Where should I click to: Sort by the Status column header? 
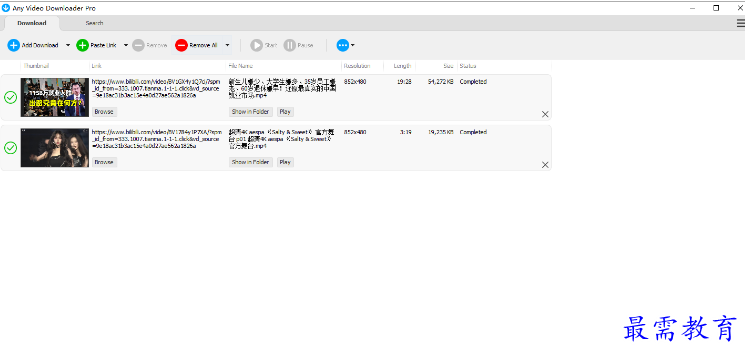(468, 66)
